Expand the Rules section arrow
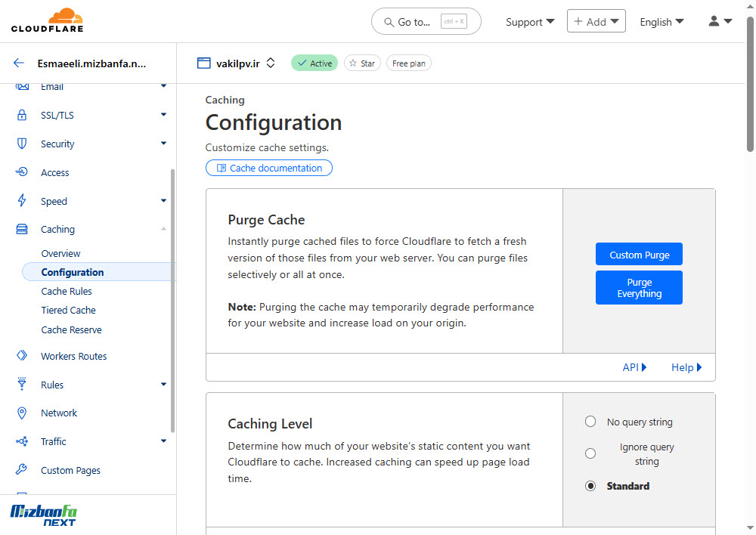Viewport: 756px width, 535px height. [x=164, y=384]
